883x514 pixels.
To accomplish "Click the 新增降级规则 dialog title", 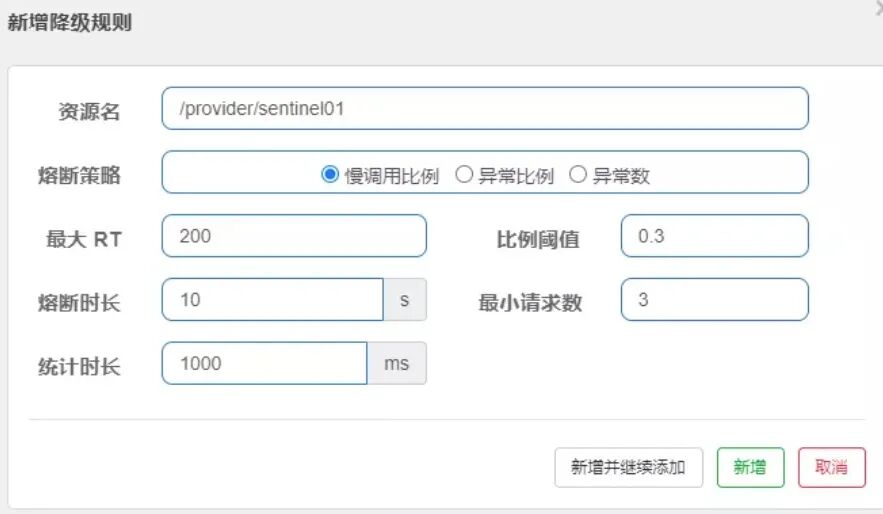I will pos(69,23).
